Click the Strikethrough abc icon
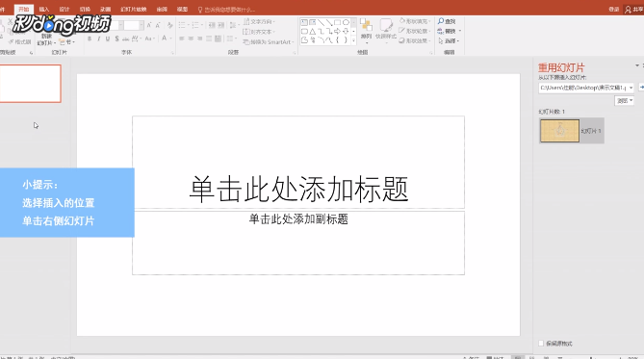 [x=126, y=38]
